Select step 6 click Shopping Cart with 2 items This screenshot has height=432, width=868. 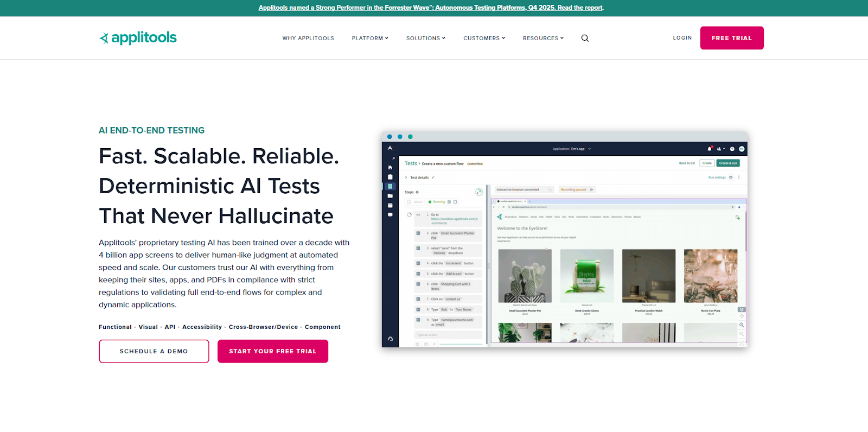click(x=448, y=286)
